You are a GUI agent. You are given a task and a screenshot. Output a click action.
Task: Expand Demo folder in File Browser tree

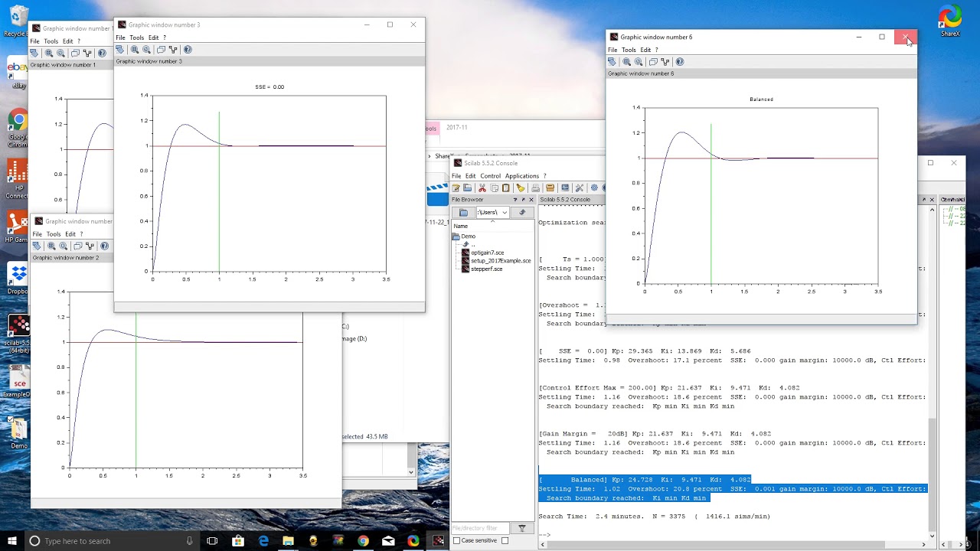point(464,236)
